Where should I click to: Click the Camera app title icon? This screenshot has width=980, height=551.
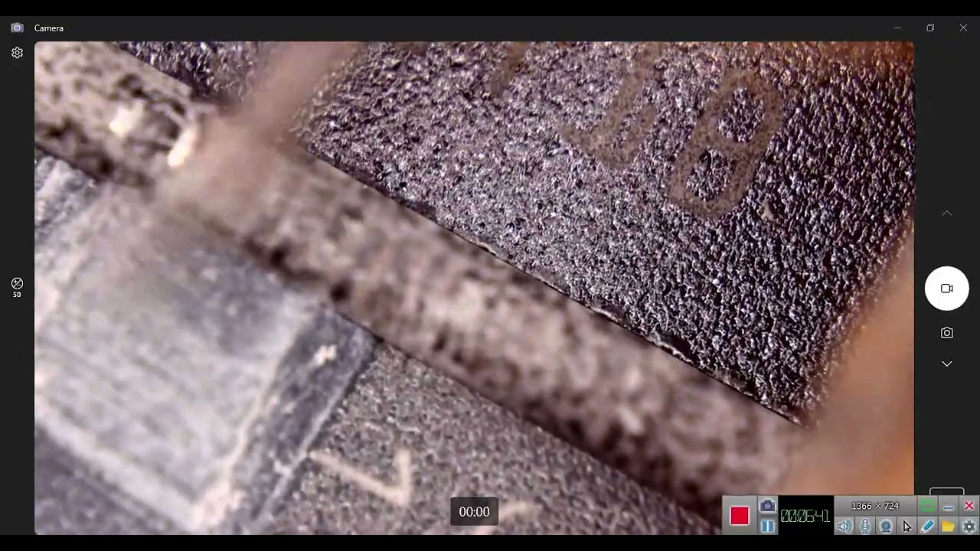coord(17,28)
